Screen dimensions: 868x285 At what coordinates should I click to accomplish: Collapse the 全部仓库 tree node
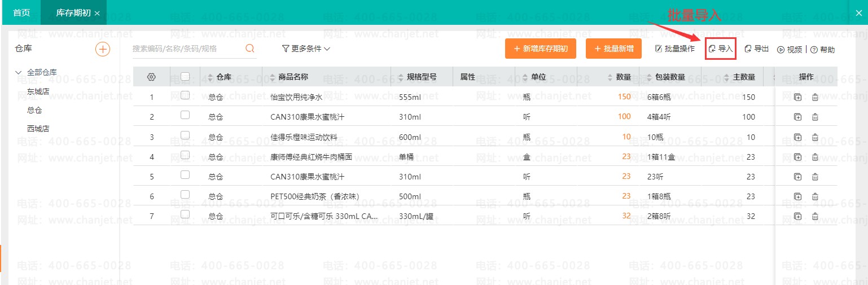(x=19, y=72)
